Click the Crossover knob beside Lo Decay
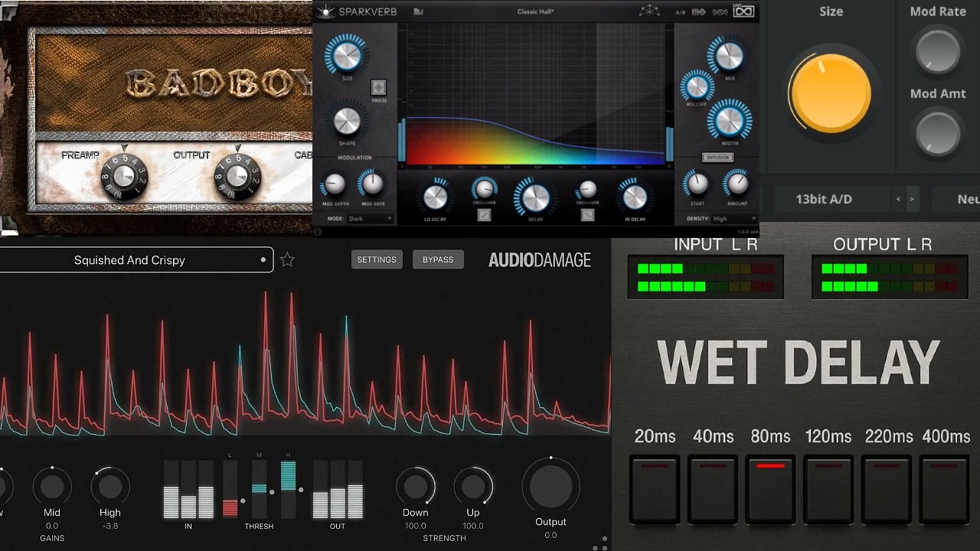 click(x=484, y=188)
